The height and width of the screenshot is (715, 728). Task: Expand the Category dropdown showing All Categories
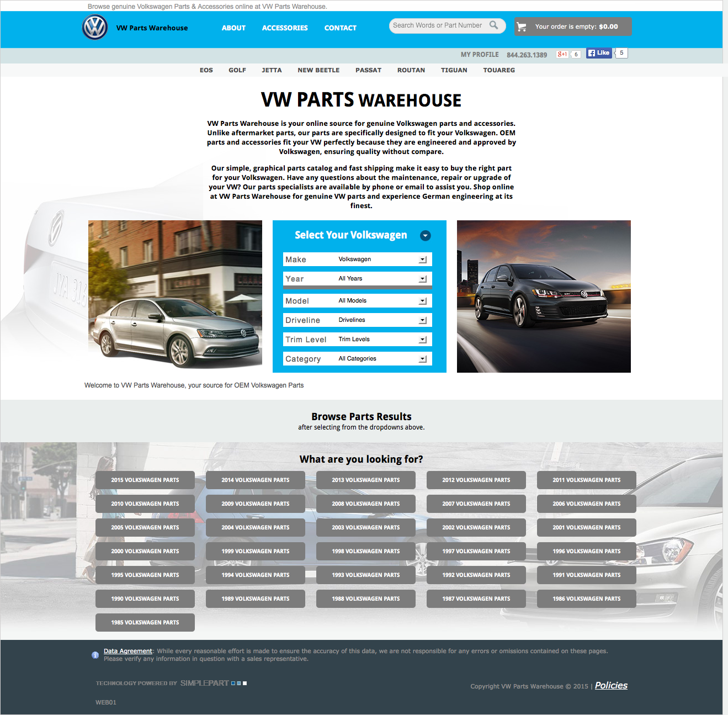[x=423, y=358]
